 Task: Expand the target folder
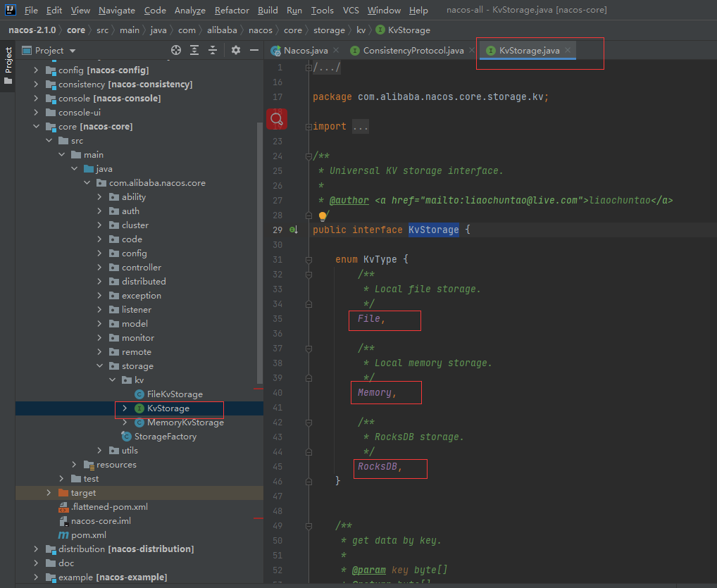coord(49,492)
